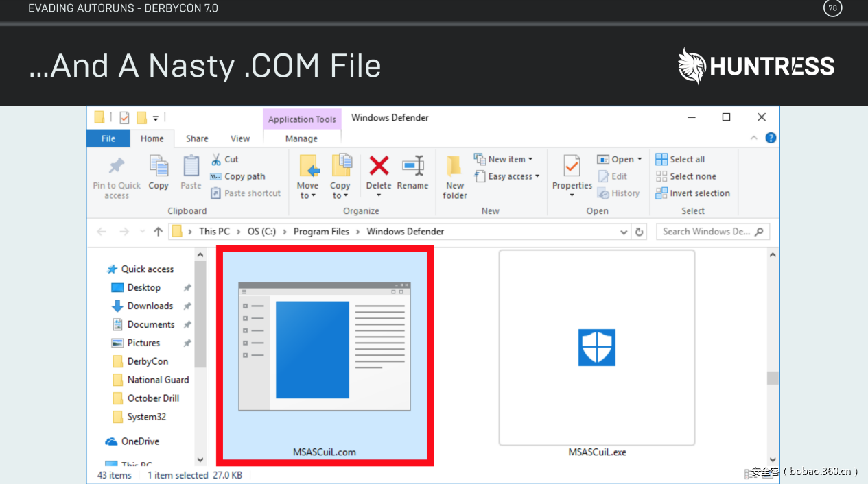Click the Properties icon in the ribbon

point(572,167)
